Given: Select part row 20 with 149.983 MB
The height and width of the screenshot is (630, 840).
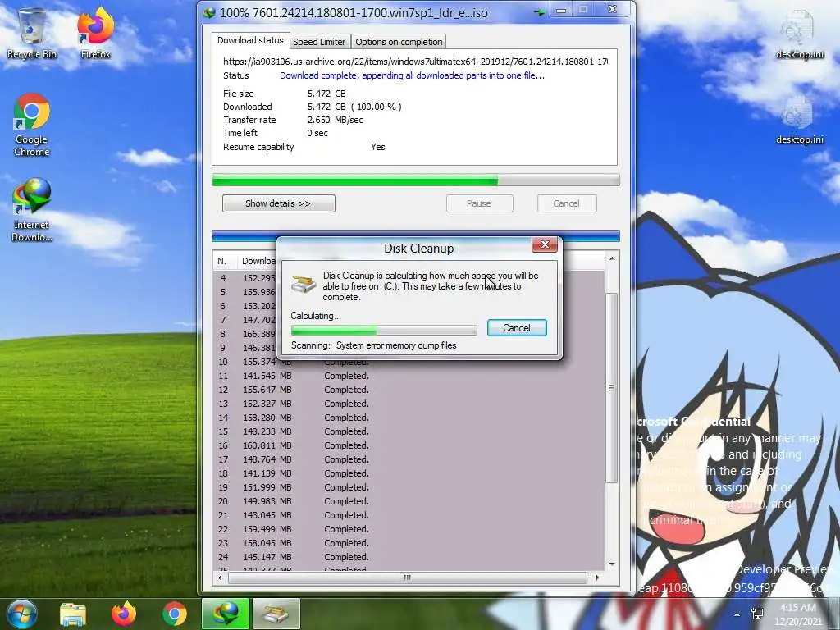Looking at the screenshot, I should (x=409, y=501).
